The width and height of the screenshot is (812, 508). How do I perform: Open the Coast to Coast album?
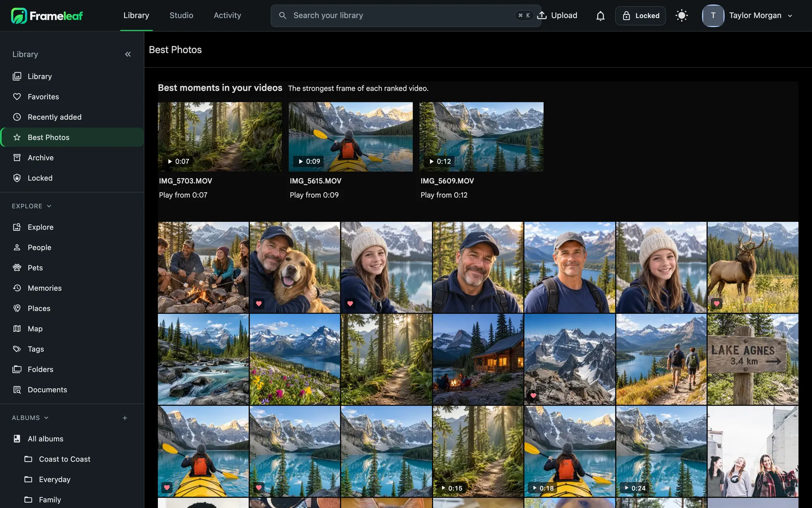point(72,459)
